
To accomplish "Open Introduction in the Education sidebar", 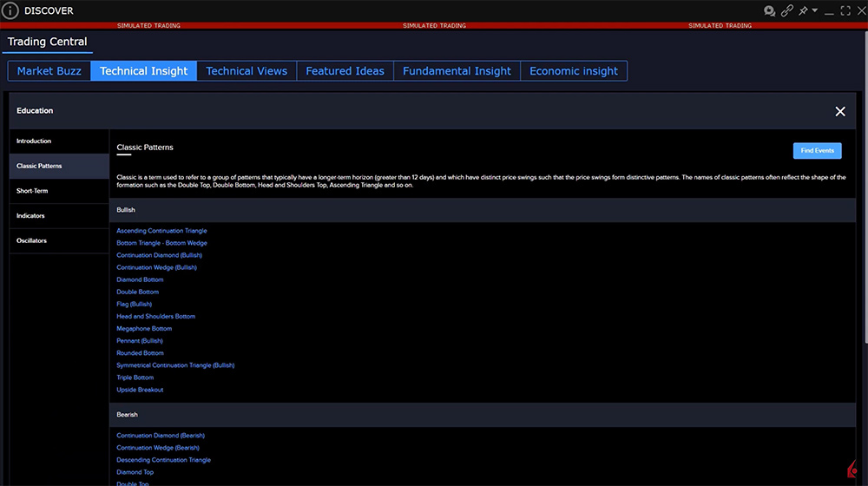I will click(x=59, y=141).
